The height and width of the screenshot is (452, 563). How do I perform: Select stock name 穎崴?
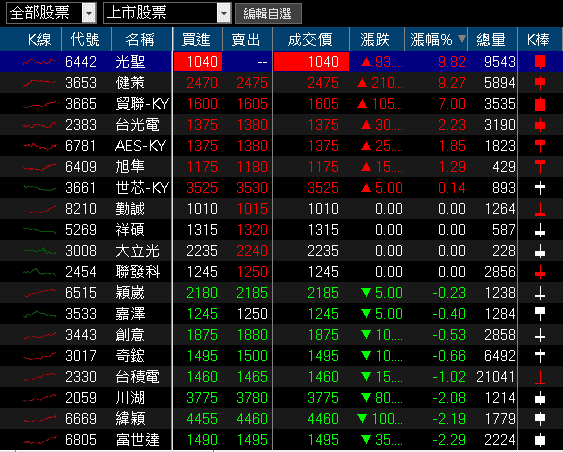click(130, 293)
